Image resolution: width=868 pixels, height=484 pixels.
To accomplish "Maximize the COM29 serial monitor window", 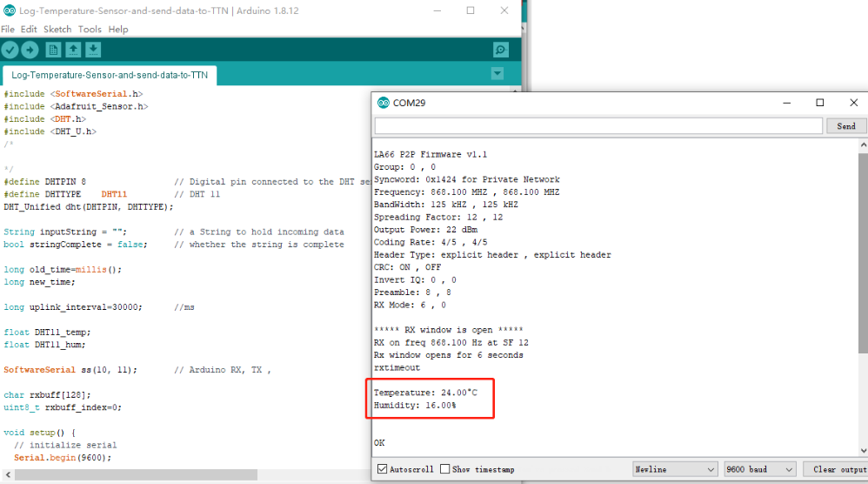I will coord(820,103).
